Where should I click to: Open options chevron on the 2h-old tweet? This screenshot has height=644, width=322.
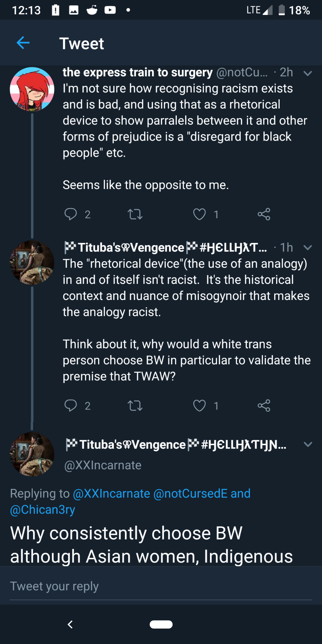[x=307, y=73]
